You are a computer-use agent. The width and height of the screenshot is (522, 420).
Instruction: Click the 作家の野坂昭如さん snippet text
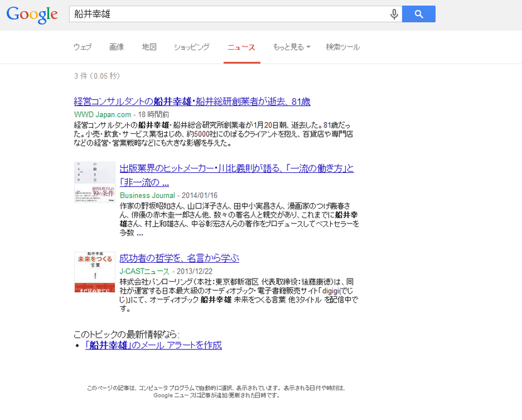tap(239, 219)
